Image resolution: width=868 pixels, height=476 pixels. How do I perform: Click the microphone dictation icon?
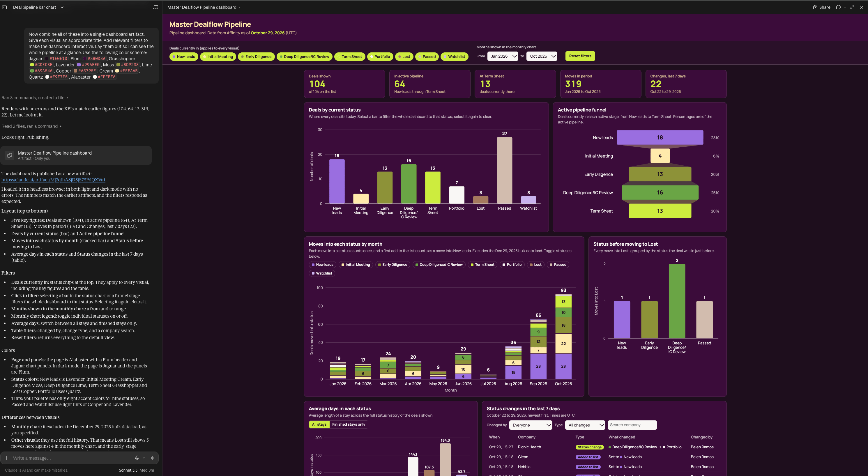pyautogui.click(x=137, y=458)
